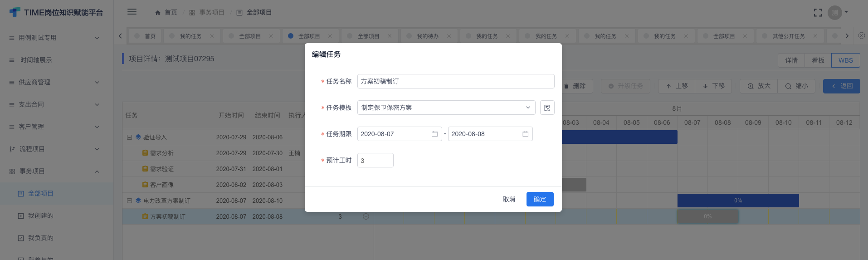Click the 客户画像 task icon

coord(145,185)
